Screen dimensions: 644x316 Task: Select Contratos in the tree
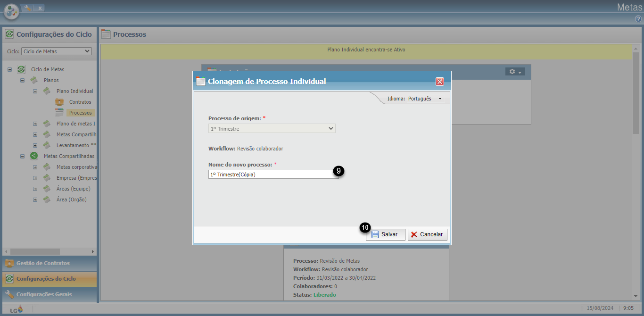coord(80,102)
